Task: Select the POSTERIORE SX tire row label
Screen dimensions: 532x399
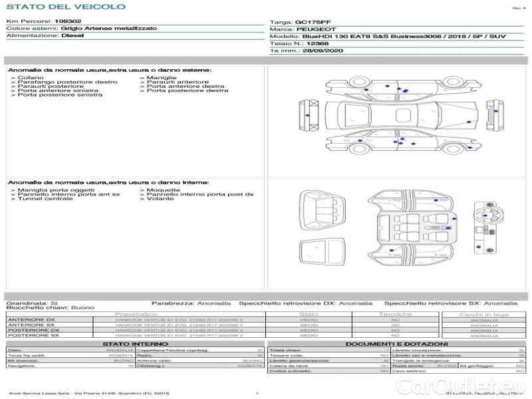Action: point(33,336)
